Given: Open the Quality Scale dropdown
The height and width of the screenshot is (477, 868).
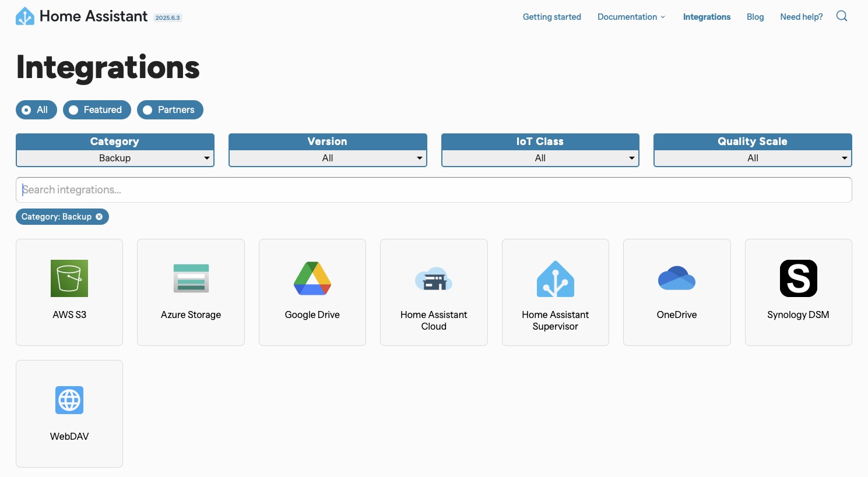Looking at the screenshot, I should (753, 158).
